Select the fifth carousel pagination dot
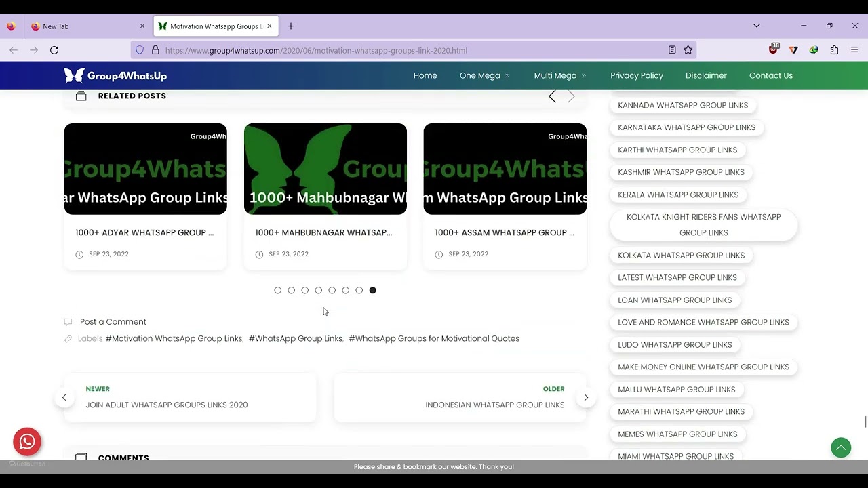The image size is (868, 488). (332, 290)
